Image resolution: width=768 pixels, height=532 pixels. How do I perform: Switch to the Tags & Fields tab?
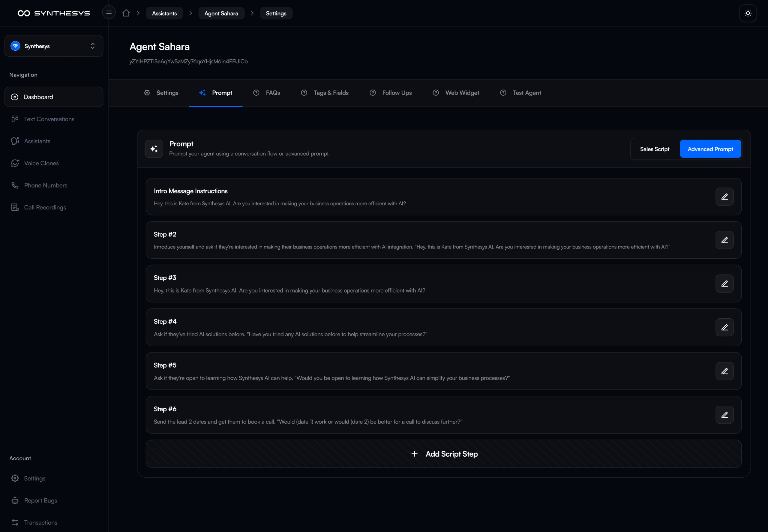pyautogui.click(x=325, y=93)
